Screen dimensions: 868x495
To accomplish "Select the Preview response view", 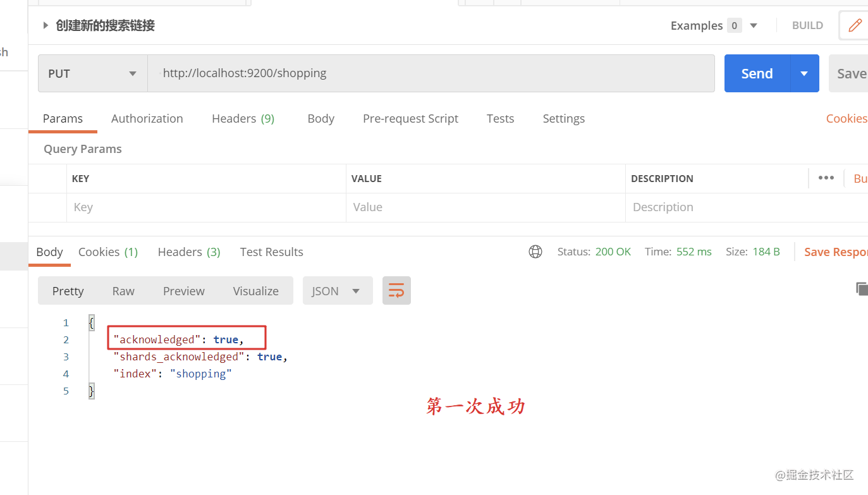I will (x=184, y=291).
